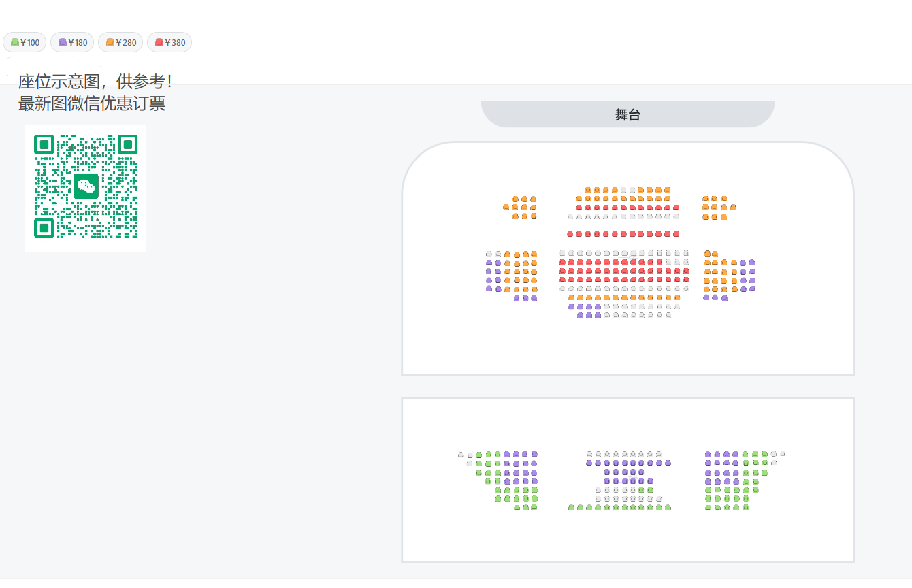
Task: Click red seat swatch in ¥380 legend
Action: tap(159, 43)
